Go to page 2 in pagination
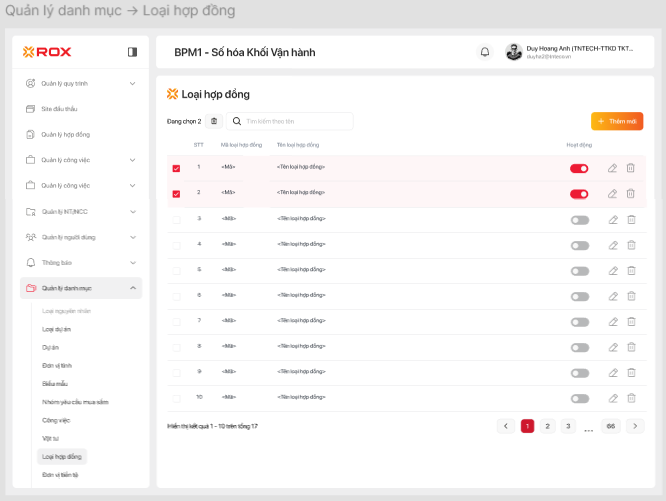 pyautogui.click(x=547, y=426)
